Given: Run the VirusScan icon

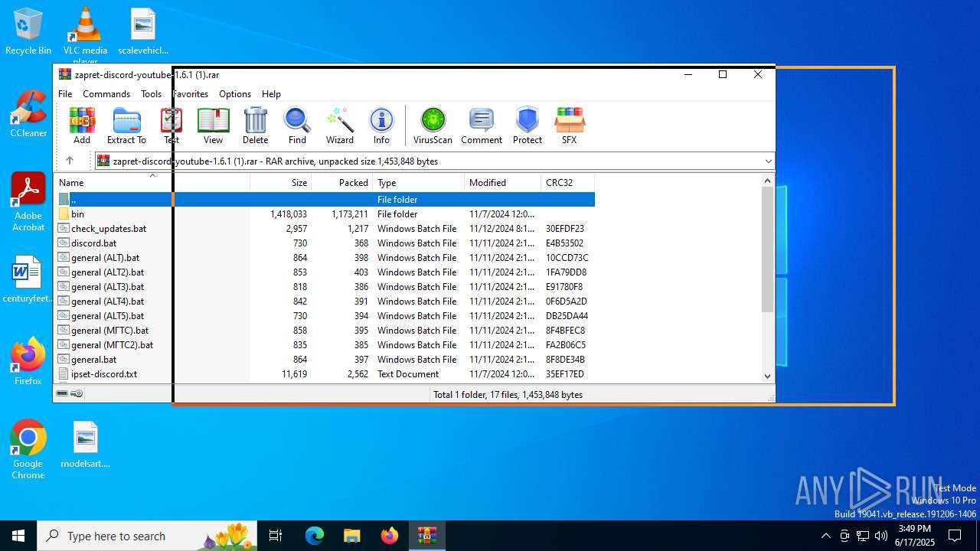Looking at the screenshot, I should pyautogui.click(x=433, y=125).
